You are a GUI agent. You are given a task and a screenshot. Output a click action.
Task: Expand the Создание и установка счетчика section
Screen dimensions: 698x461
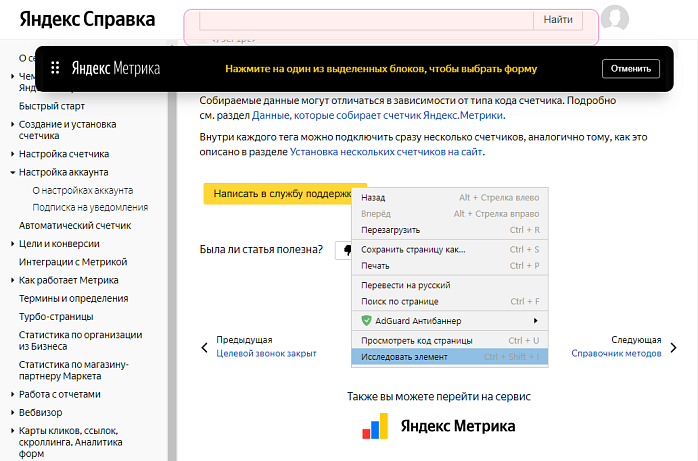(x=11, y=124)
